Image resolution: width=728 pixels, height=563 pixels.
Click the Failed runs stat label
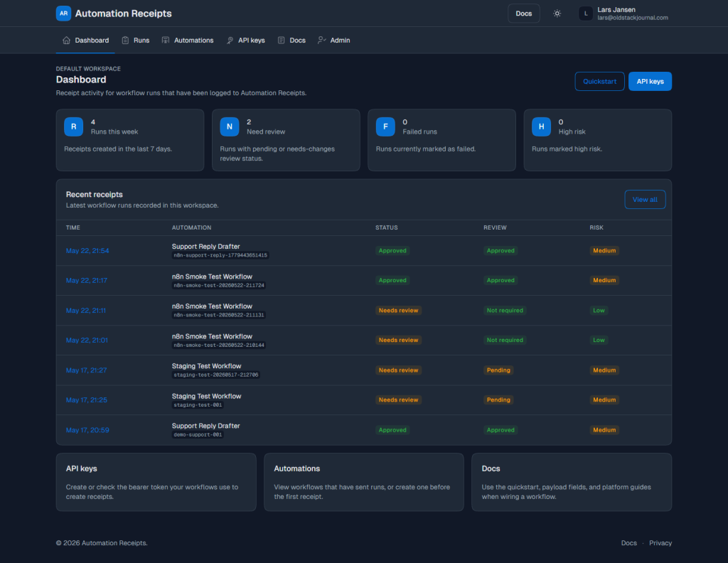(419, 132)
